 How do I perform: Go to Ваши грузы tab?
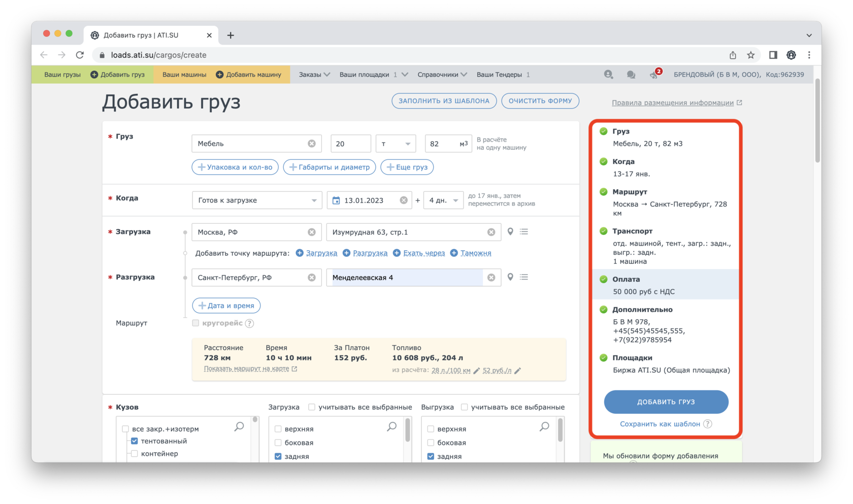click(x=62, y=75)
